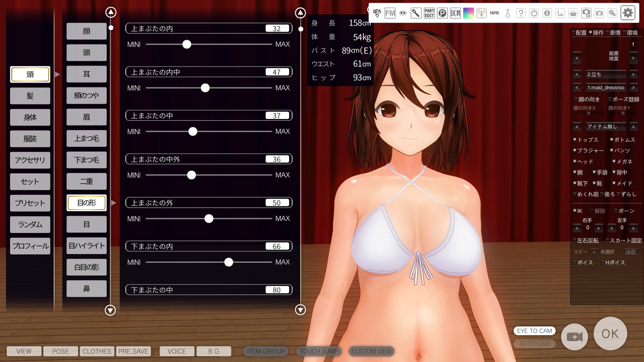Open the settings gear in top toolbar
This screenshot has width=644, height=362.
pos(628,13)
